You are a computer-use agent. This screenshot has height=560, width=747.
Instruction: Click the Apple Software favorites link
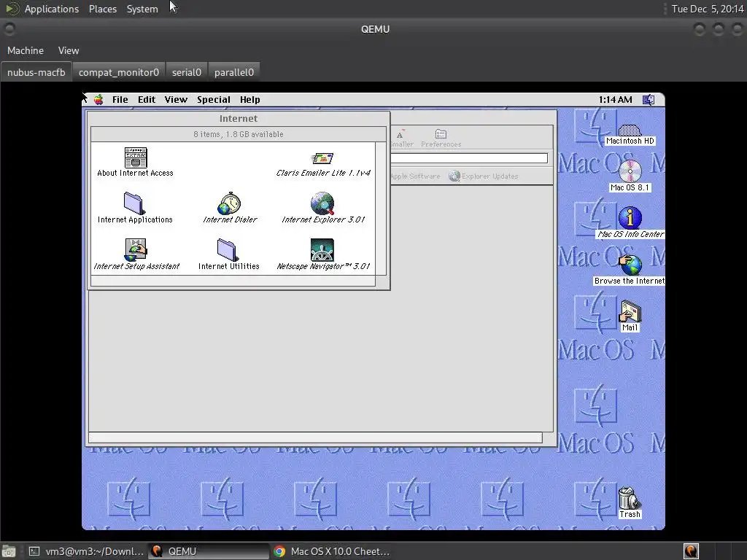click(415, 176)
